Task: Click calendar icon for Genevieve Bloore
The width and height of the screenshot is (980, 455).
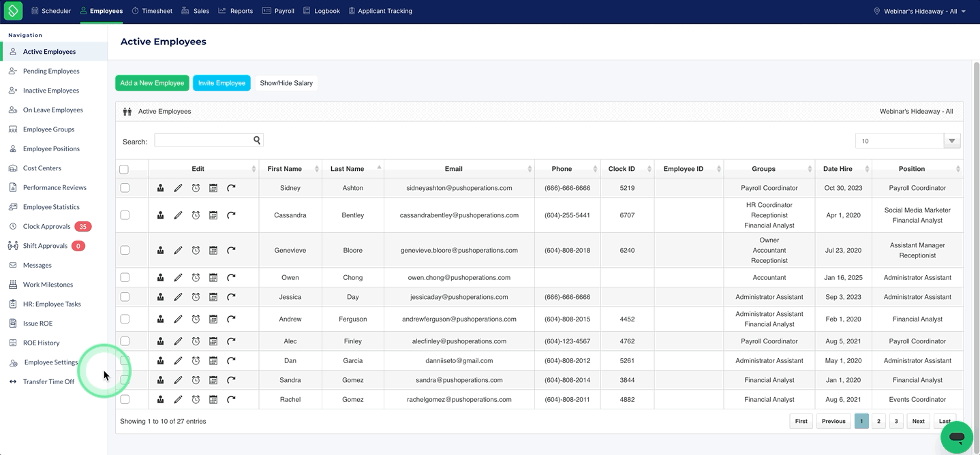Action: pos(213,251)
